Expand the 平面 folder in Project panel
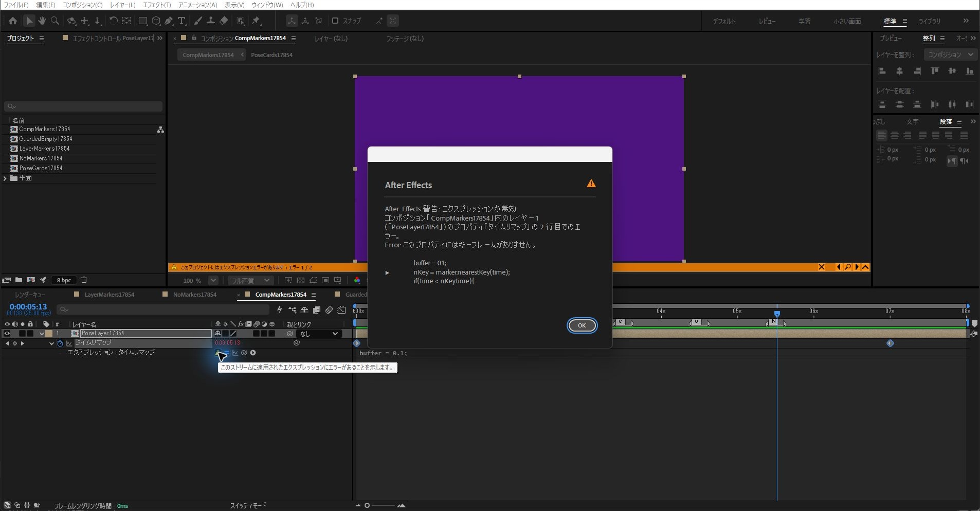The height and width of the screenshot is (511, 980). point(5,178)
